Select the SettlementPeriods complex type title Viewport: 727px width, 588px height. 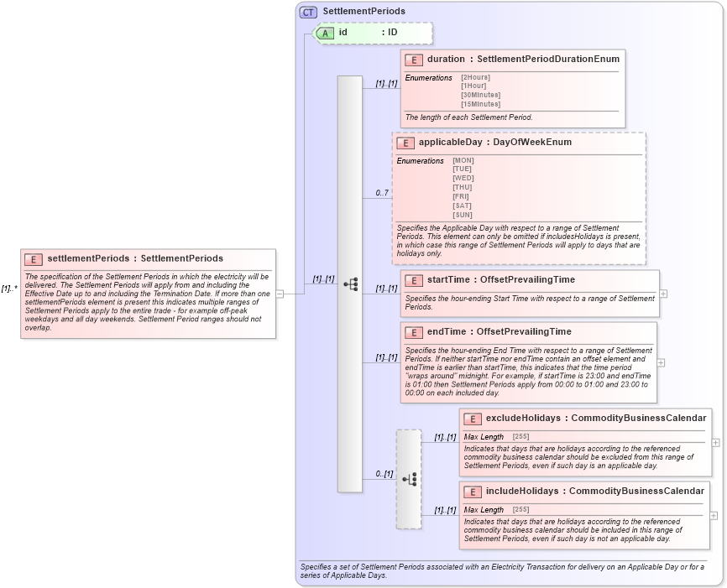364,11
